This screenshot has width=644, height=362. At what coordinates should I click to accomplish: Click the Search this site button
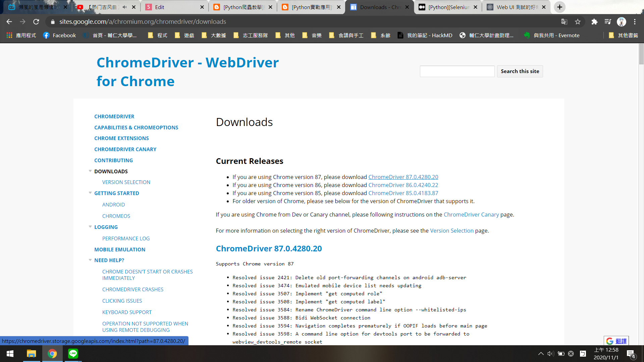click(520, 71)
